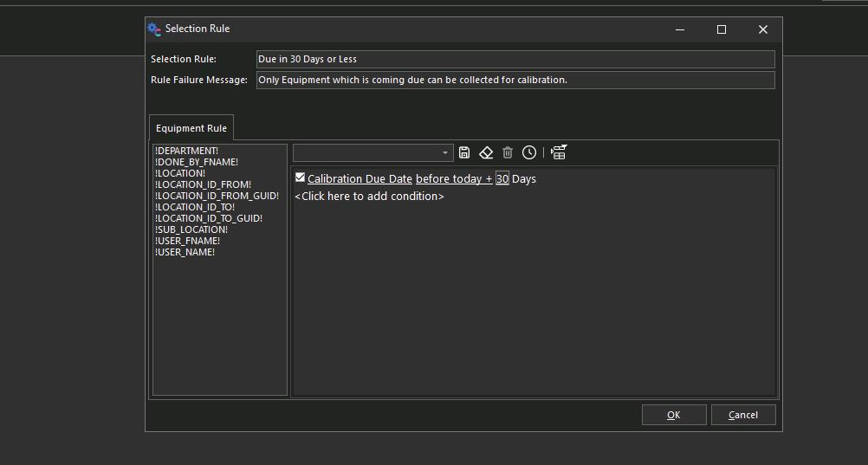Image resolution: width=868 pixels, height=465 pixels.
Task: Click the table fields icon in toolbar
Action: [x=559, y=152]
